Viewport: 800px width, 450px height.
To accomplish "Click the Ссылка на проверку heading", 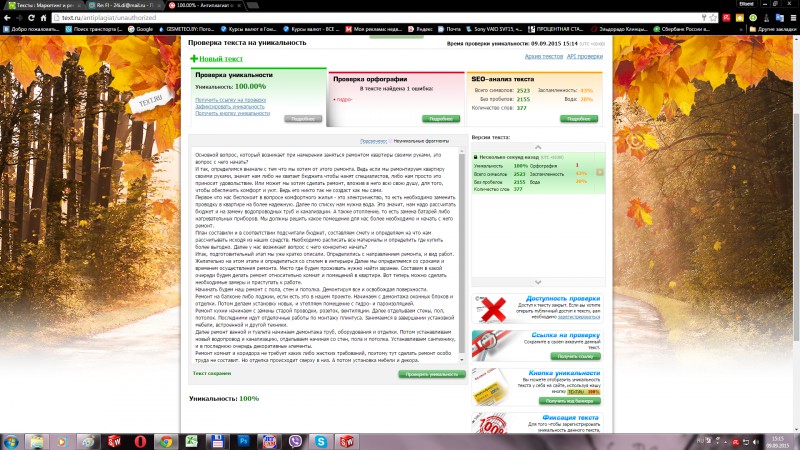I will (565, 335).
